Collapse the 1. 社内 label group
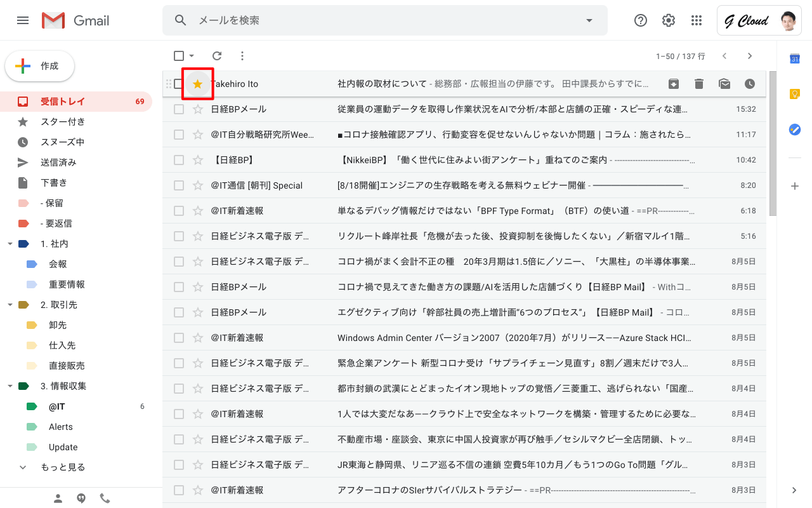The width and height of the screenshot is (812, 508). 10,244
